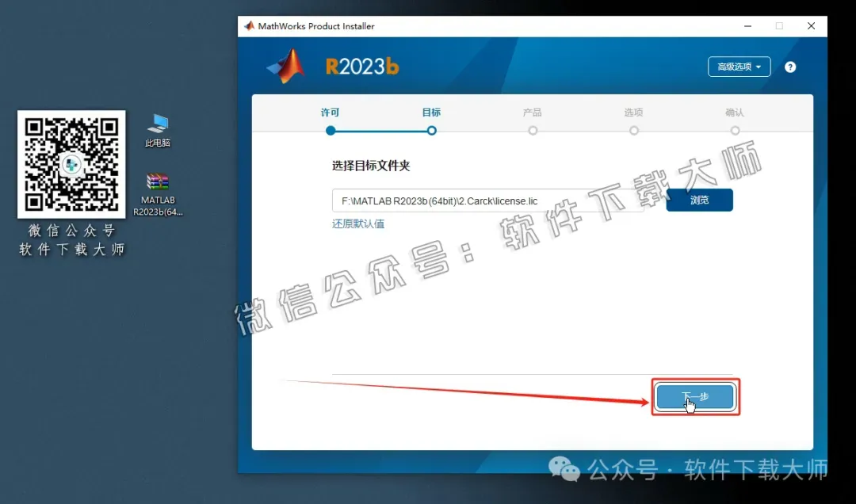856x504 pixels.
Task: Minimize the MathWorks Product Installer window
Action: pyautogui.click(x=748, y=26)
